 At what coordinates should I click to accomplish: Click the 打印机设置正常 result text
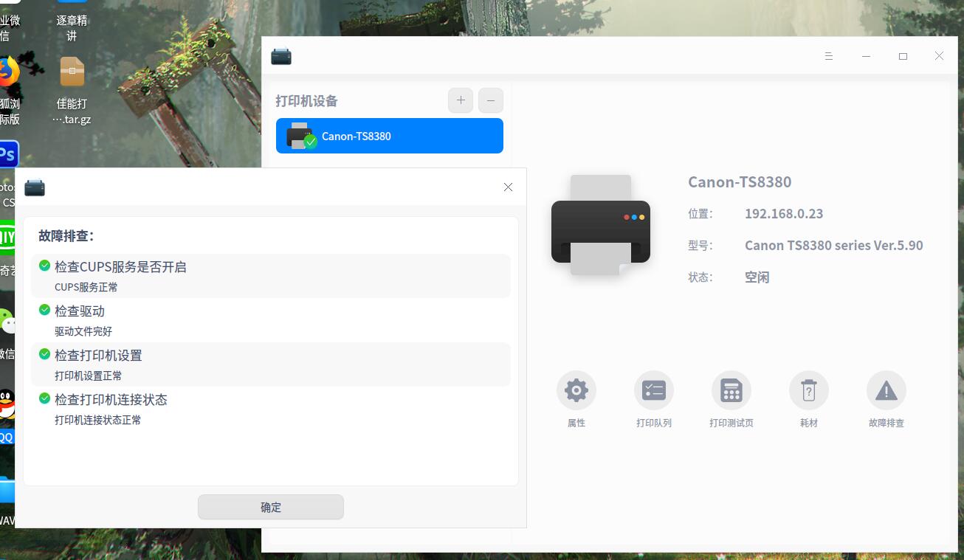(x=89, y=376)
